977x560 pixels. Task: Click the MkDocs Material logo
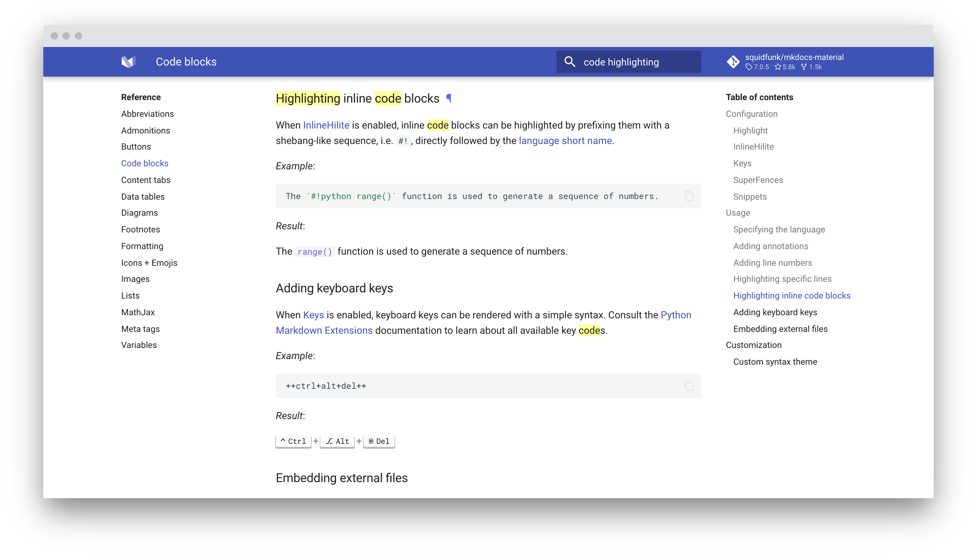129,62
